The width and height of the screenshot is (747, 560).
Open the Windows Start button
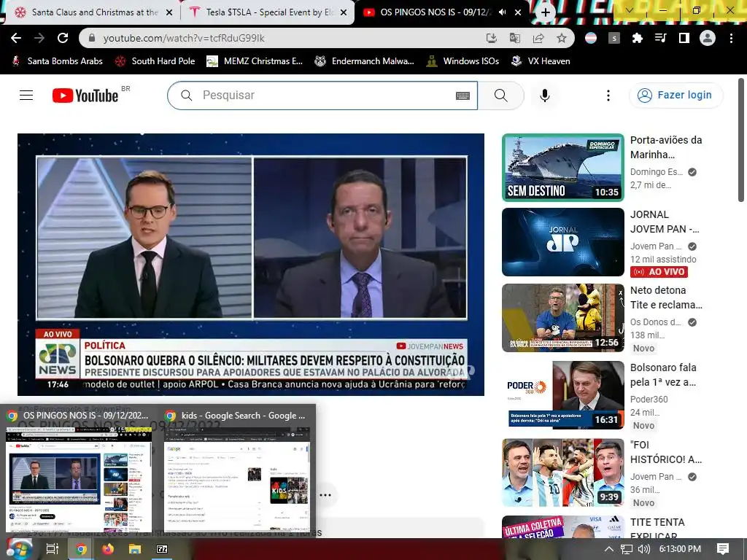pyautogui.click(x=18, y=549)
